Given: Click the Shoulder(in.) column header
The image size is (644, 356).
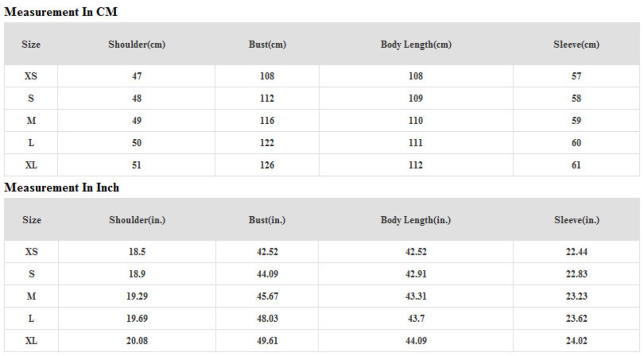Looking at the screenshot, I should click(137, 220).
